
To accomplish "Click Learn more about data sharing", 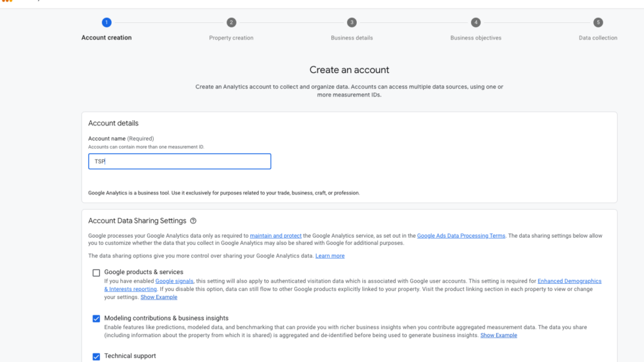I will [x=330, y=256].
